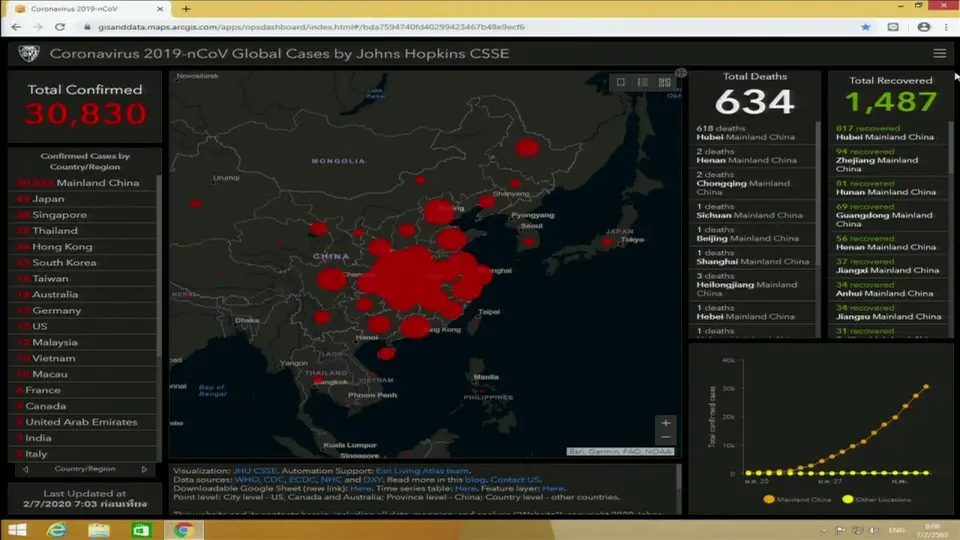Bookmark this page with the star
This screenshot has width=960, height=540.
[x=865, y=27]
